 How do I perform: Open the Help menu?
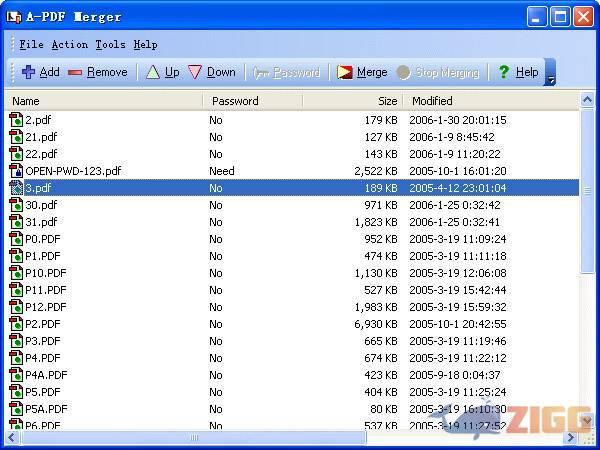point(145,45)
